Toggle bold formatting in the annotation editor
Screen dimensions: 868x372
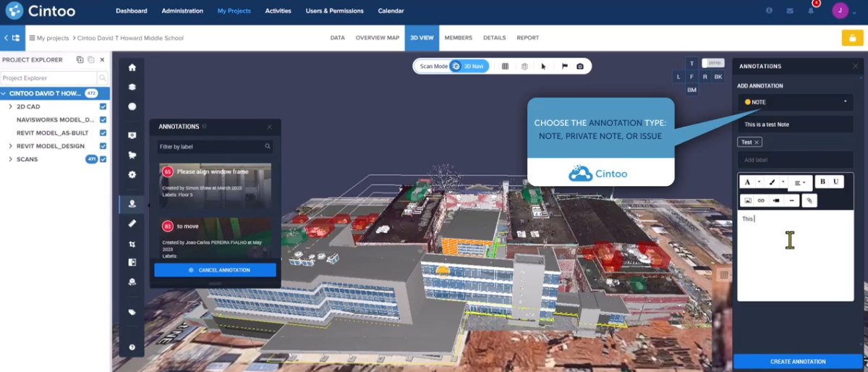[822, 182]
